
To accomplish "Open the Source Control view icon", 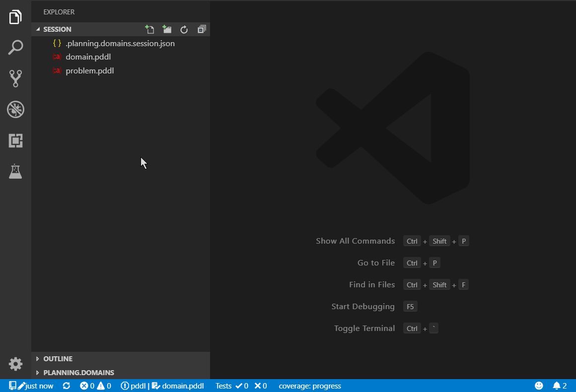I will click(x=15, y=78).
